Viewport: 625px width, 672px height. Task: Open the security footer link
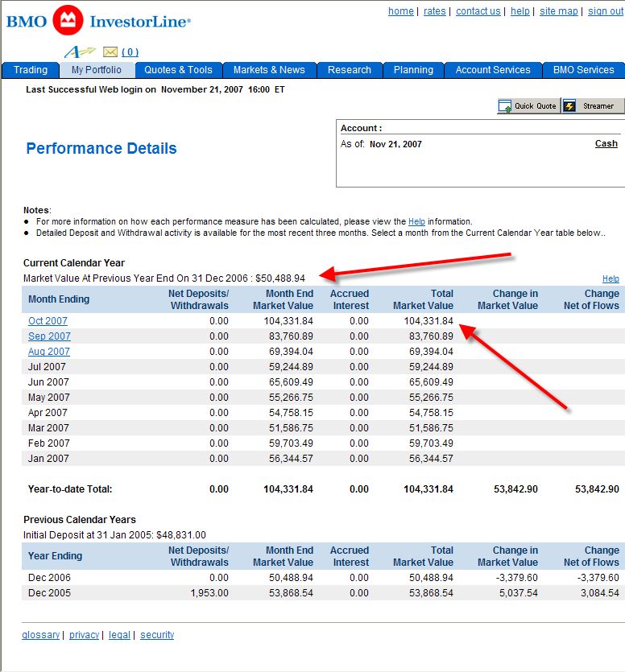click(x=157, y=635)
